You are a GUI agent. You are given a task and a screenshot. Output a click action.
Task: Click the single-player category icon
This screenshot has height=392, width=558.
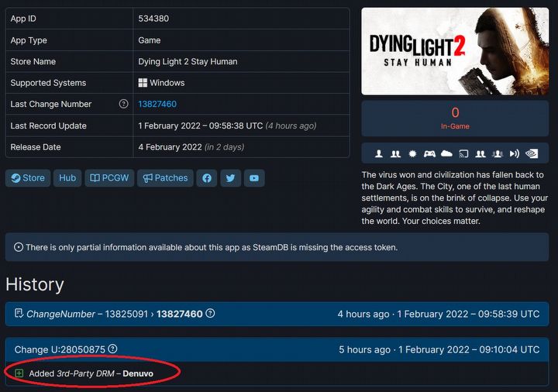[379, 153]
